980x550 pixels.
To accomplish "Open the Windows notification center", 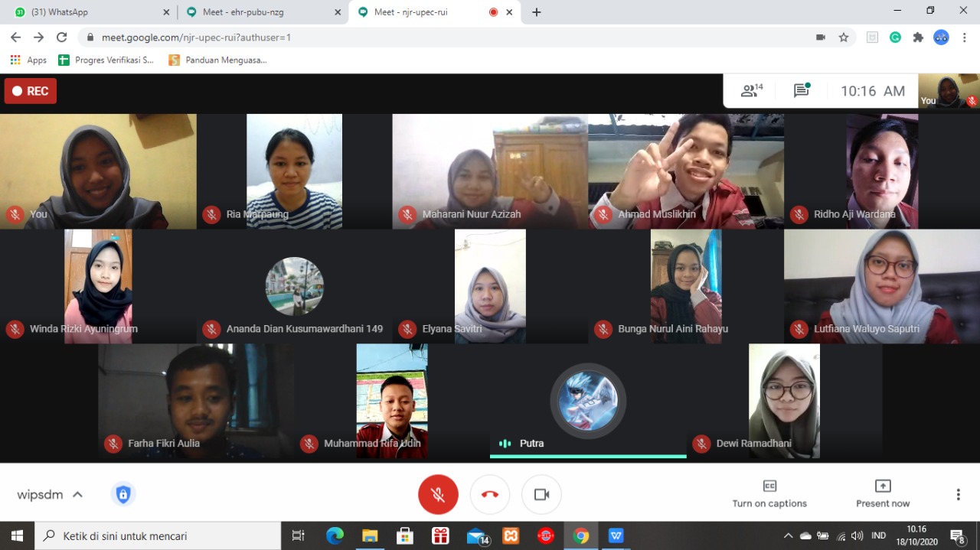I will [x=958, y=535].
